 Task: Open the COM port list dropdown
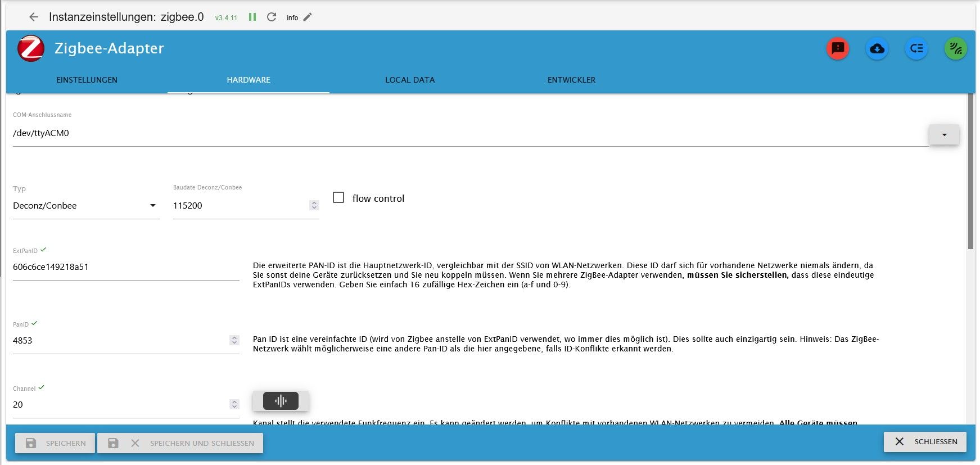[945, 134]
